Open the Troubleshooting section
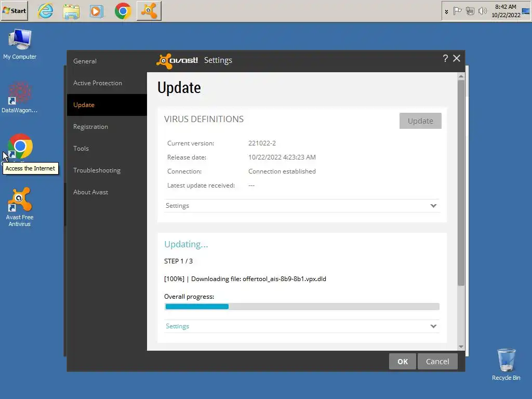Screen dimensions: 532x399 click(x=107, y=170)
